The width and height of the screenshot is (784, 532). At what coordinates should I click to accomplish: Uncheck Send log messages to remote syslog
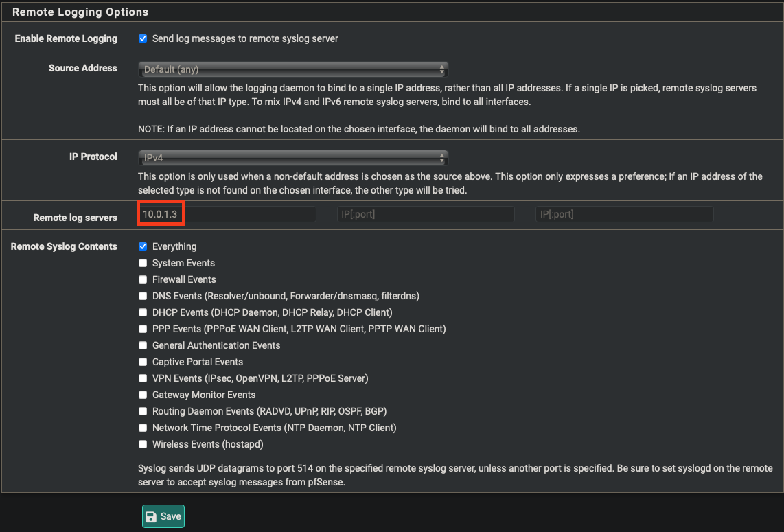[143, 38]
